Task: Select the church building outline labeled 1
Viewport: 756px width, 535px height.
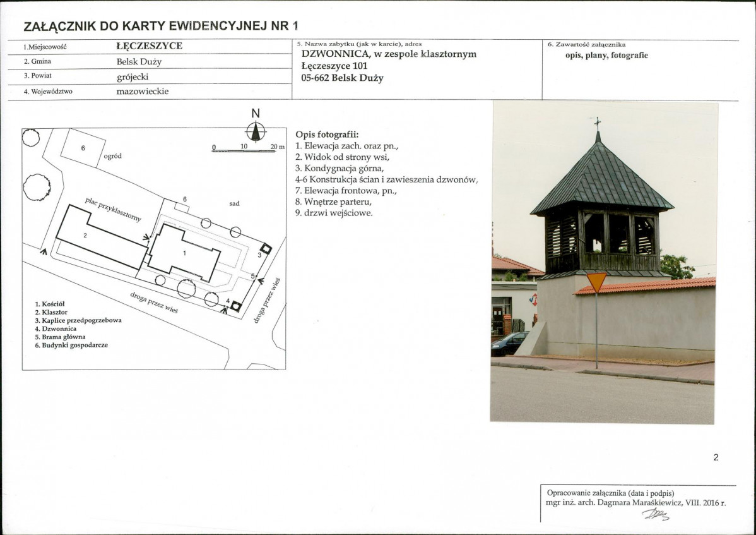Action: click(184, 253)
